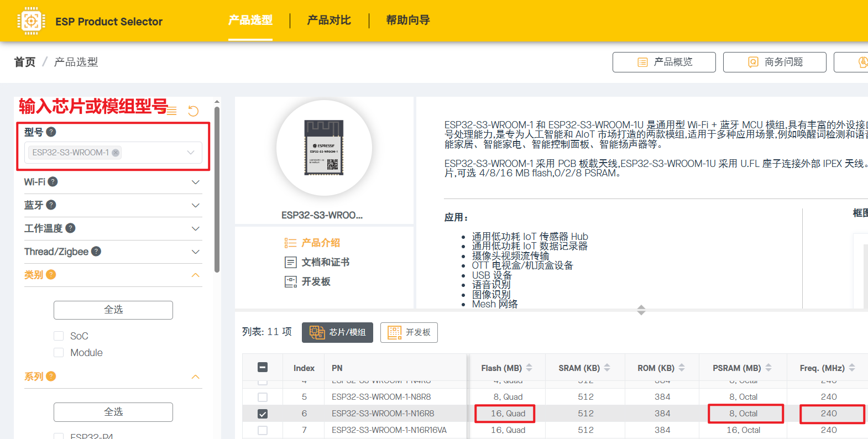Image resolution: width=868 pixels, height=439 pixels.
Task: Click the 16, Octal PSRAM cell
Action: [x=743, y=430]
